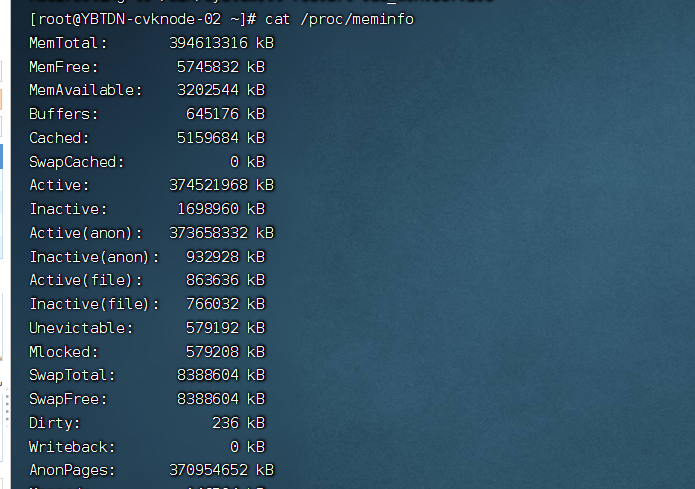Screen dimensions: 695x489
Task: Click the 'SwapCached:' label
Action: [x=77, y=162]
